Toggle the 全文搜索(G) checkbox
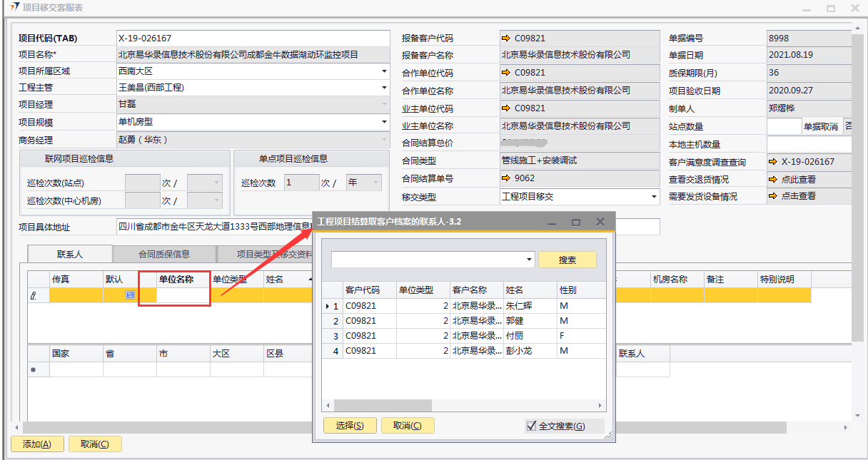Viewport: 868px width, 460px height. pos(531,426)
